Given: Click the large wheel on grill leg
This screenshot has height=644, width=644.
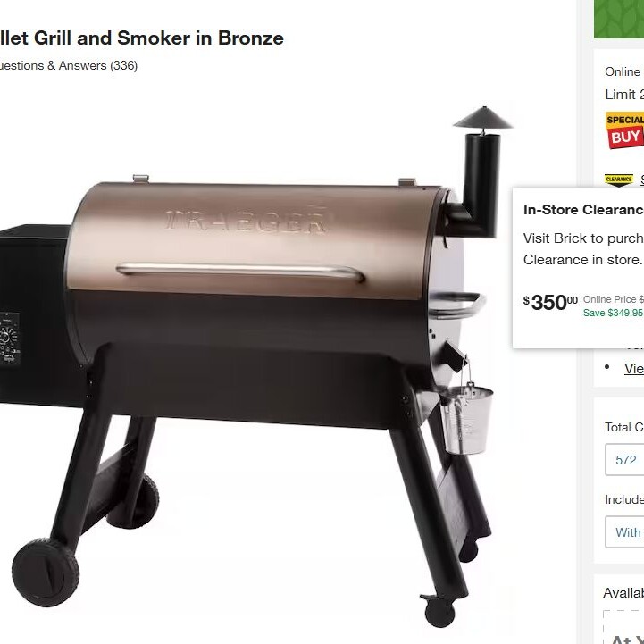Looking at the screenshot, I should coord(46,573).
